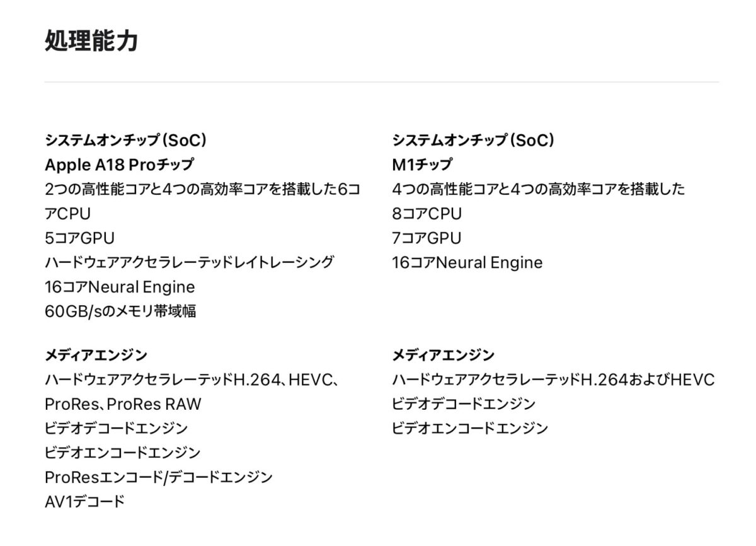Click the 8コアCPU spec line
The image size is (756, 546).
pos(427,214)
